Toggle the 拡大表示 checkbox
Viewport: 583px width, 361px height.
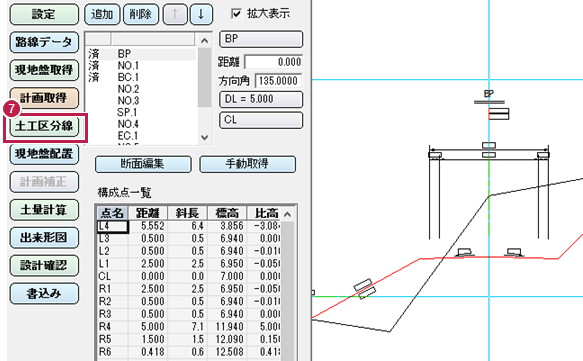[236, 14]
